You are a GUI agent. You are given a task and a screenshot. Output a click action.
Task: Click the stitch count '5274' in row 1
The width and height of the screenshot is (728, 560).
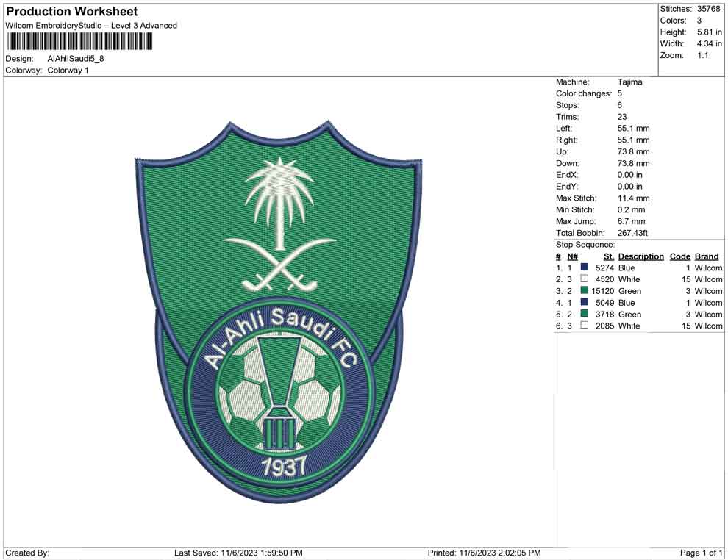(x=605, y=268)
